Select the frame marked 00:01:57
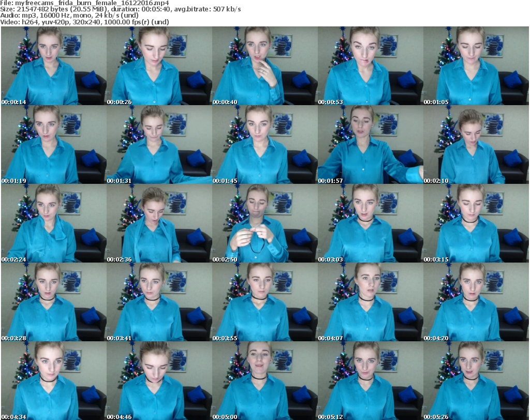Screen dimensions: 530x420 tap(370, 144)
